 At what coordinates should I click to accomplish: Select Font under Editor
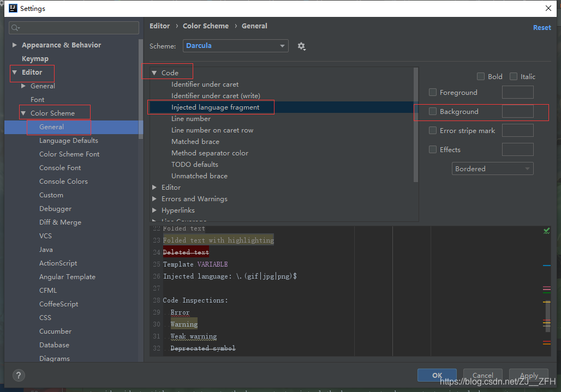tap(37, 100)
